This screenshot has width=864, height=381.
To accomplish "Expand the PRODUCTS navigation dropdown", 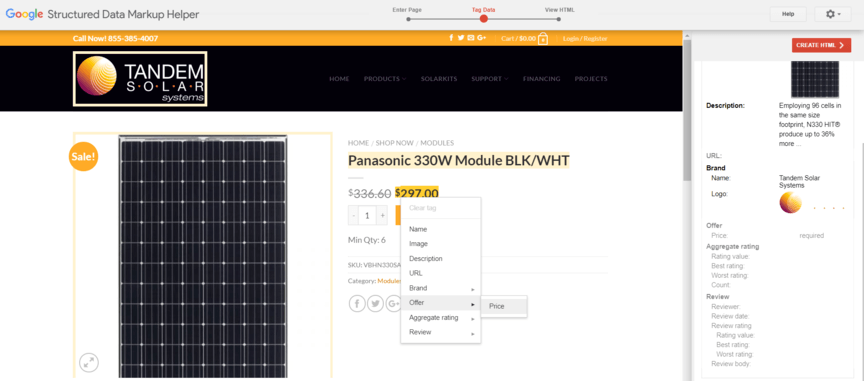I will tap(385, 79).
